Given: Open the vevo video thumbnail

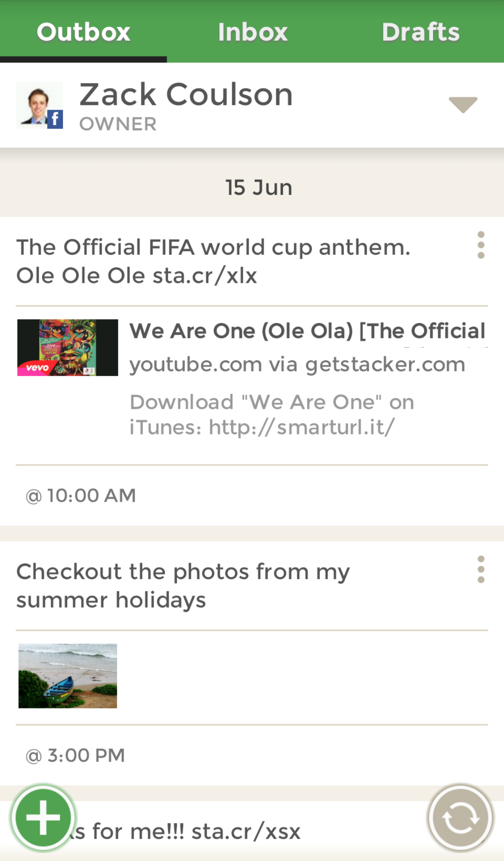Looking at the screenshot, I should point(68,348).
